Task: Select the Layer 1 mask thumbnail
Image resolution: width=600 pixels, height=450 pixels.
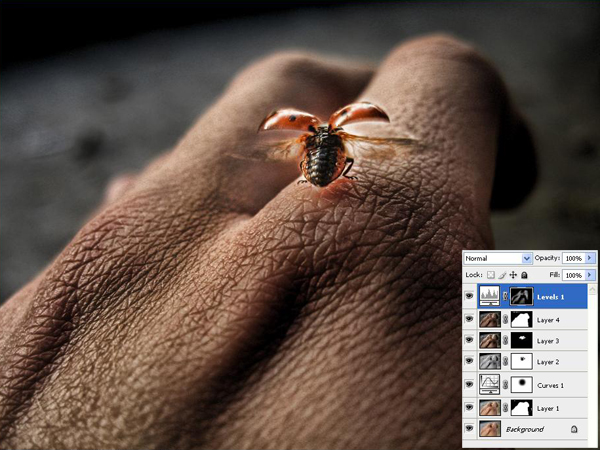Action: point(522,408)
